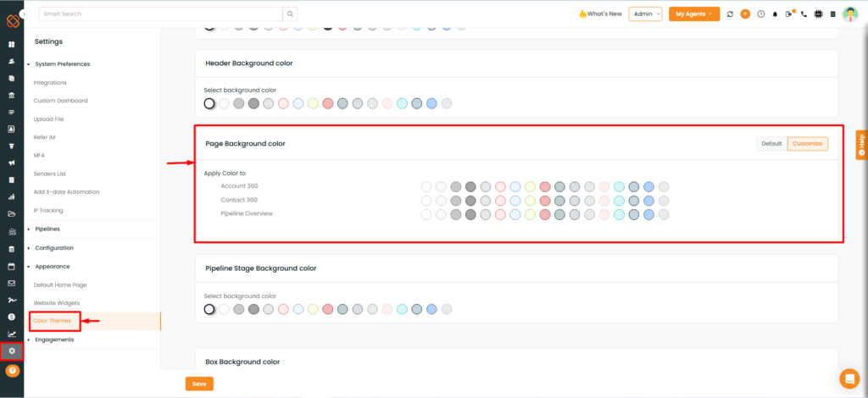
Task: Open the folder icon in left rail
Action: tap(12, 214)
